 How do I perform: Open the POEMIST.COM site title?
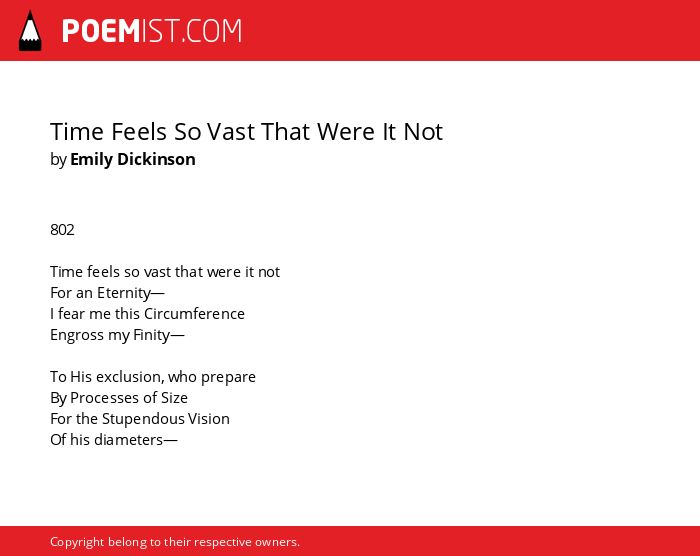point(152,31)
